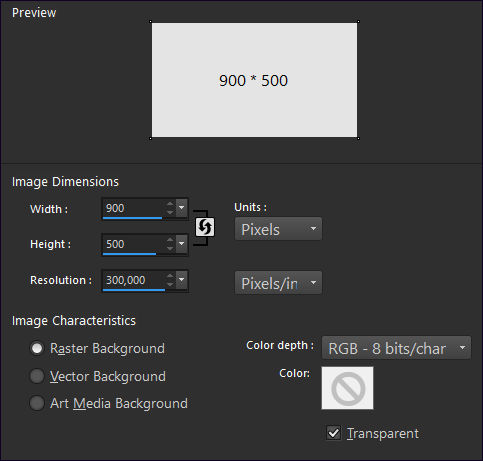483x461 pixels.
Task: Open the Resolution value slider dropdown
Action: click(x=182, y=280)
